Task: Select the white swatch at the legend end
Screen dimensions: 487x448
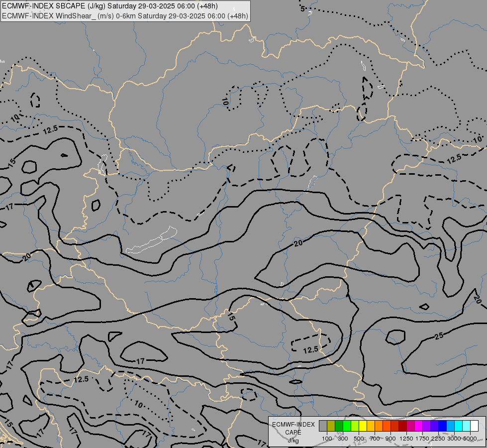Action: pos(474,426)
